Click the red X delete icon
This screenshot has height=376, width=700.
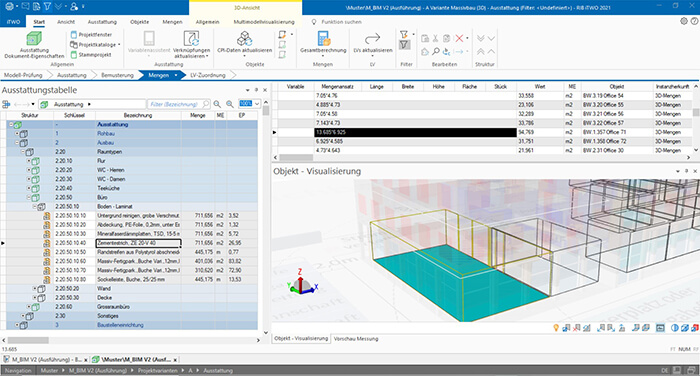point(459,38)
